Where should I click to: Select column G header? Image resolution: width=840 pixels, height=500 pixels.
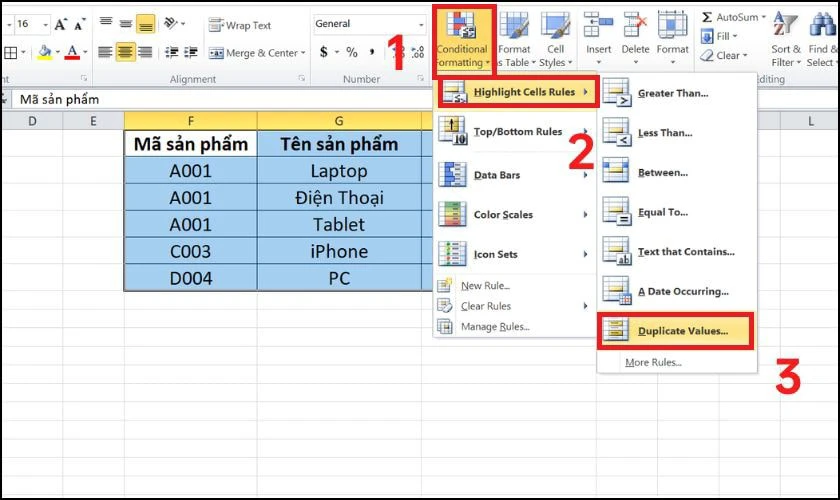tap(339, 121)
